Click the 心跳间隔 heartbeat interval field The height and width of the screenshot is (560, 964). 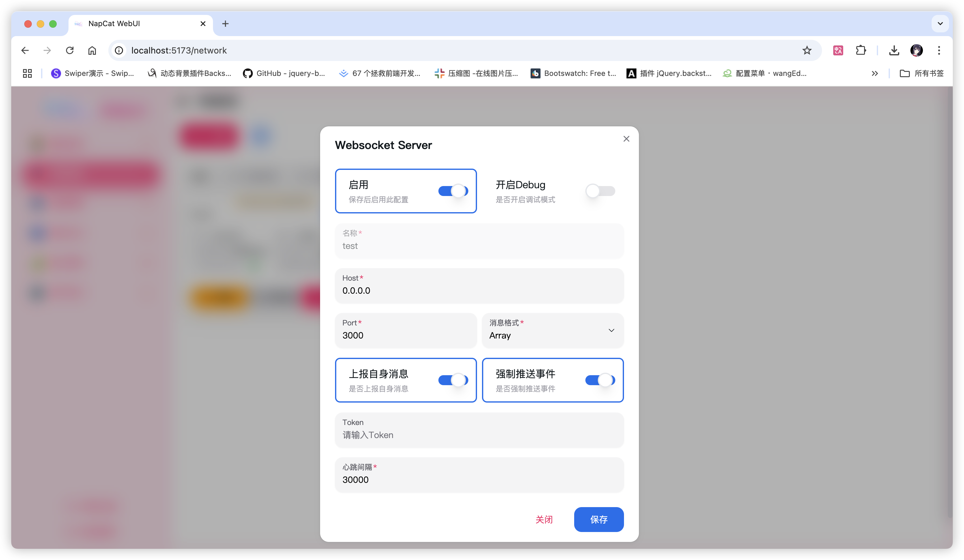pos(479,474)
